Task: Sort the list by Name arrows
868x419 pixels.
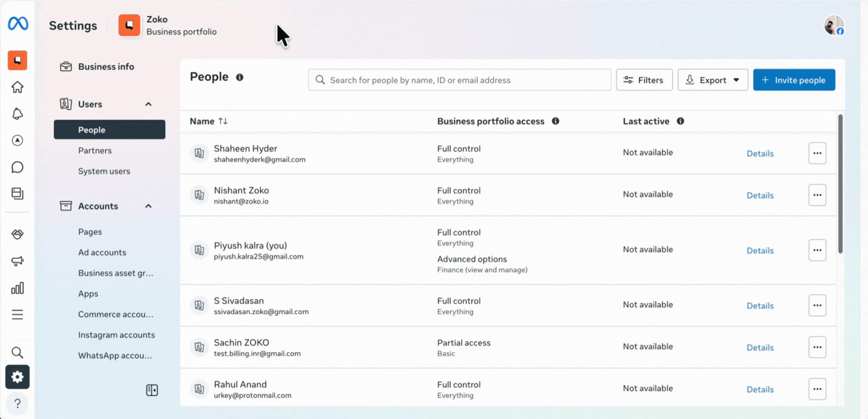Action: coord(223,121)
